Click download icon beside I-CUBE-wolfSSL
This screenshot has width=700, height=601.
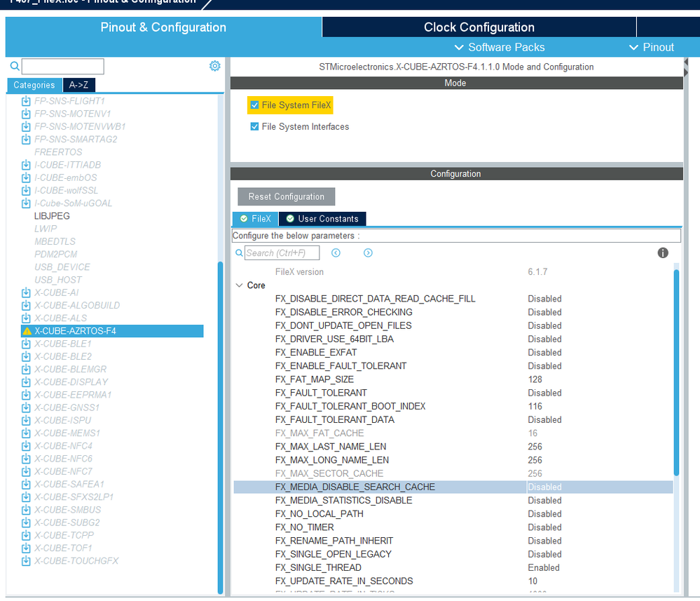coord(26,190)
